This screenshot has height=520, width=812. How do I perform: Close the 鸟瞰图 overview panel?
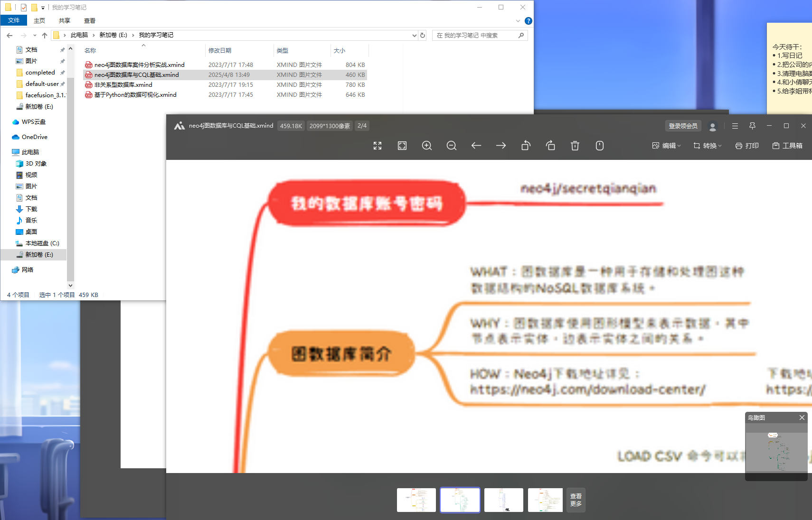click(x=802, y=418)
